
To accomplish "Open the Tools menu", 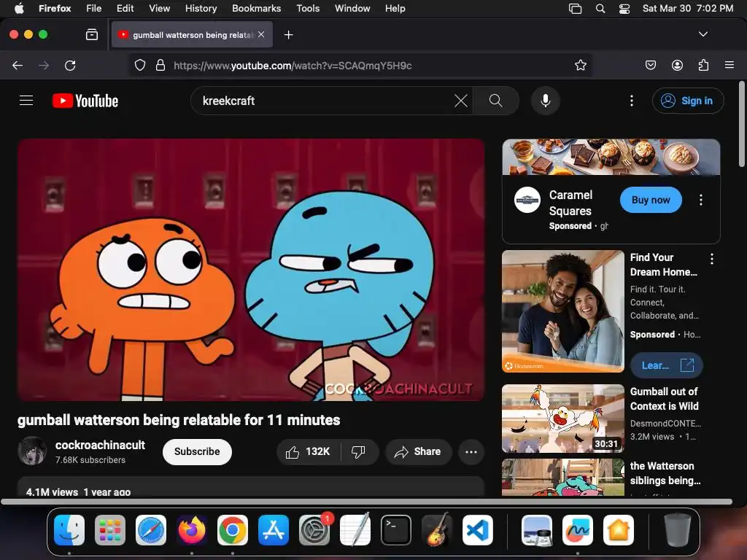I will [308, 9].
